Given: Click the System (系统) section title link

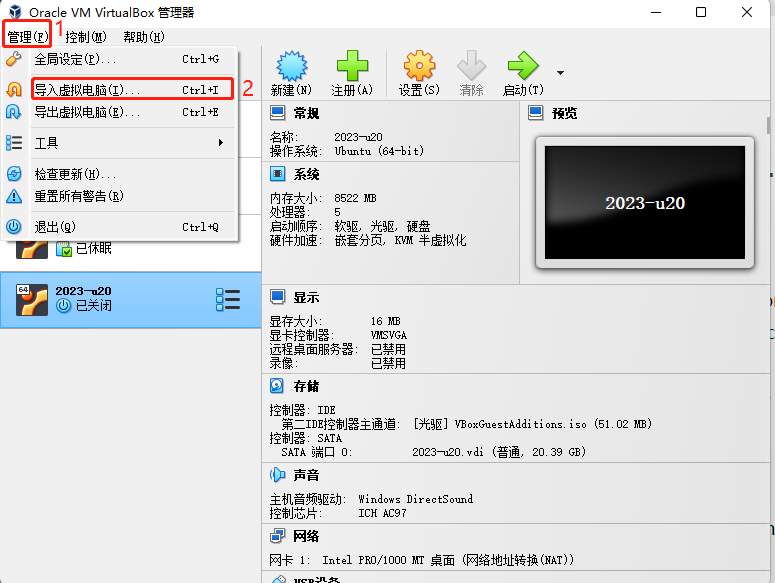Looking at the screenshot, I should click(306, 174).
